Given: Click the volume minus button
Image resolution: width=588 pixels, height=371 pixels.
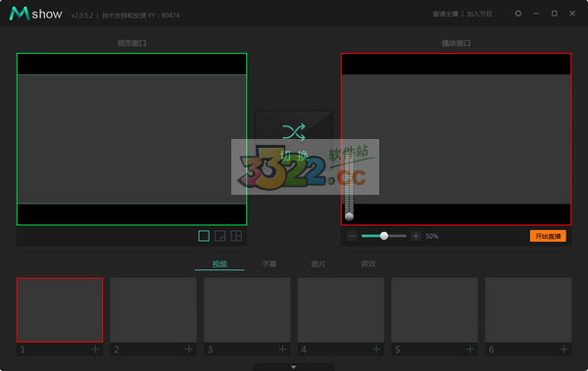Looking at the screenshot, I should 352,236.
